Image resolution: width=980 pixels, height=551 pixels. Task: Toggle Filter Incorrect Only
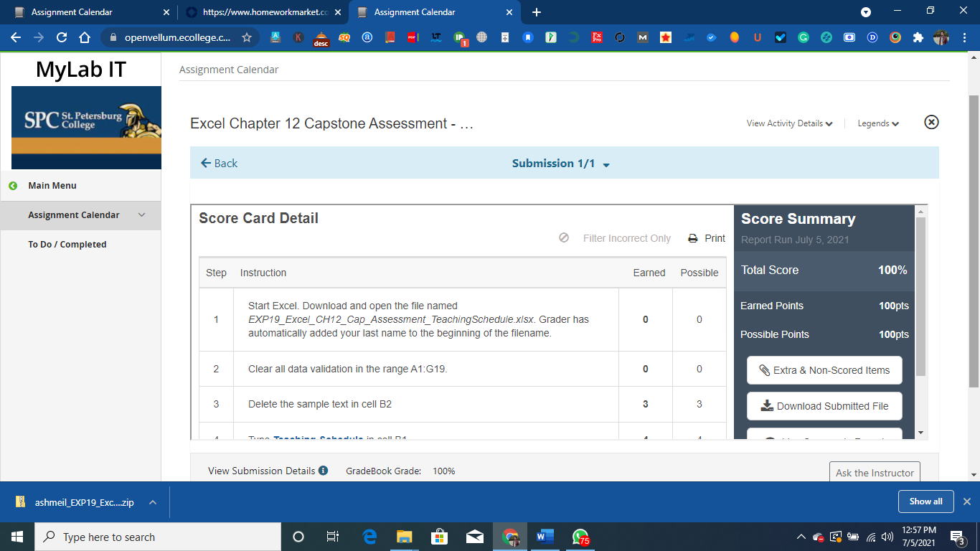coord(615,238)
